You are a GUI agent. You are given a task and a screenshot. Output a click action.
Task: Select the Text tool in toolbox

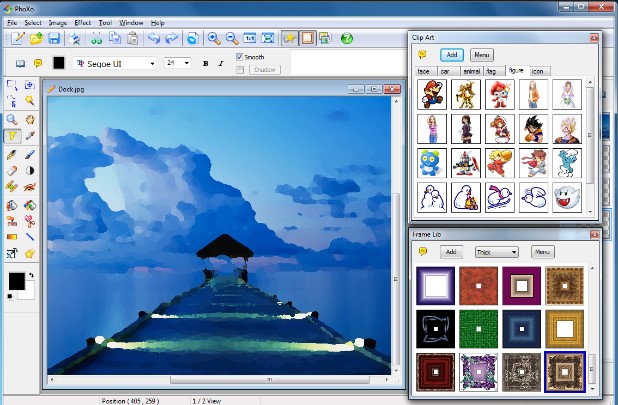tap(12, 135)
